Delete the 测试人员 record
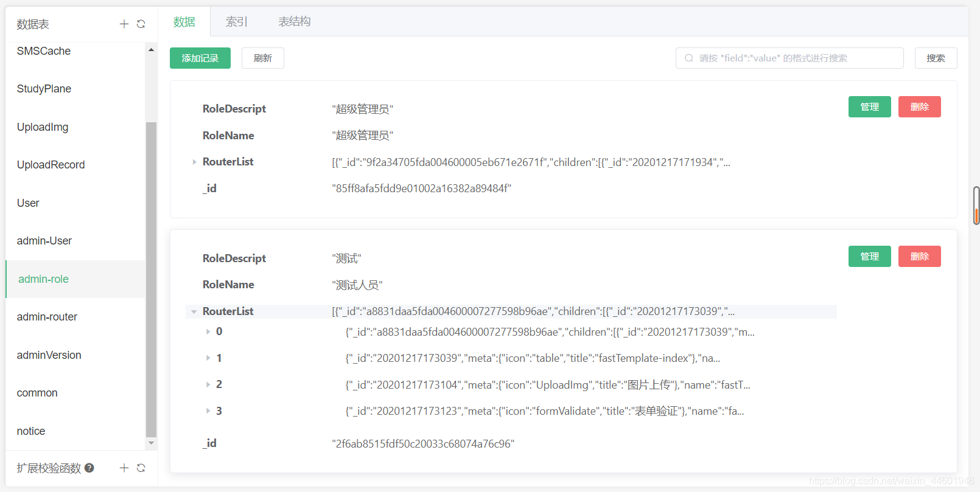This screenshot has width=980, height=492. 920,257
